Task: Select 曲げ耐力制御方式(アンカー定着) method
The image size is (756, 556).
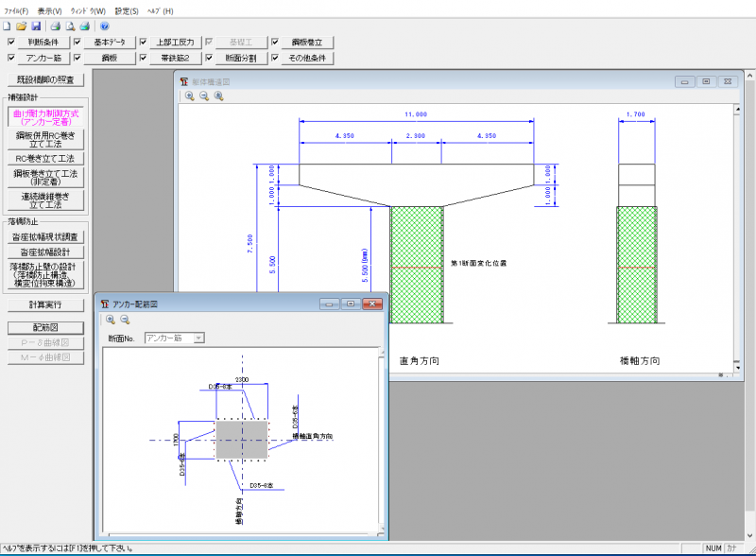Action: point(45,117)
